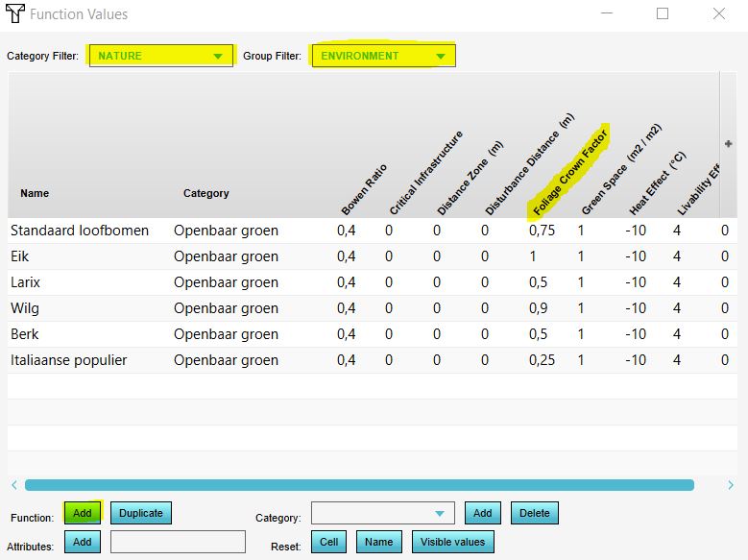Screen dimensions: 748x560
Task: Maximize the Function Values window
Action: pos(663,14)
